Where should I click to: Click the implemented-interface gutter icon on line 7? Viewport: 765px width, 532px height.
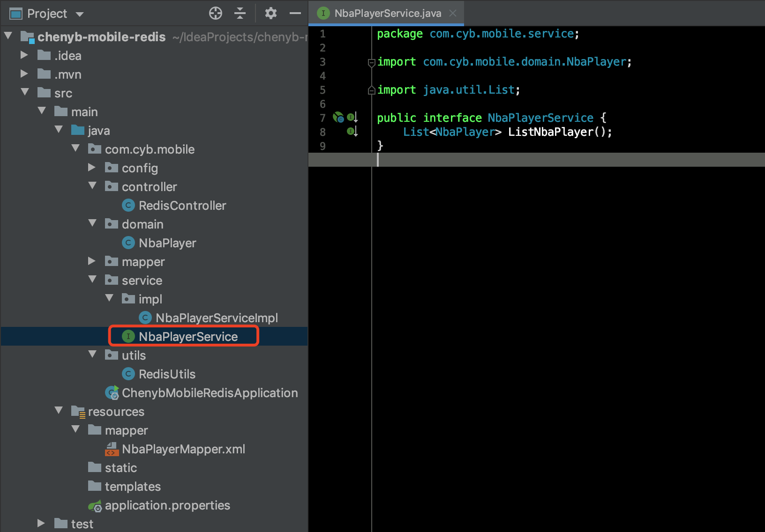click(352, 117)
